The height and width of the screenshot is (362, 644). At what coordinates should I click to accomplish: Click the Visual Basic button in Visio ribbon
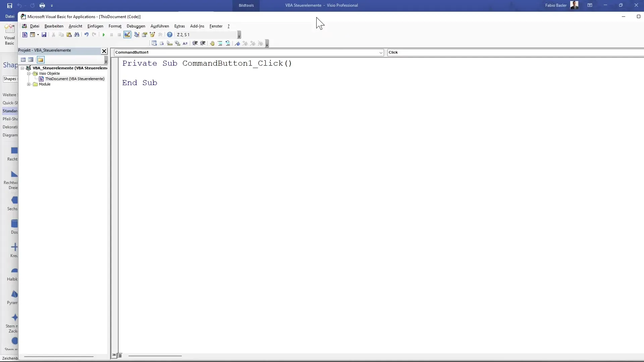[9, 34]
